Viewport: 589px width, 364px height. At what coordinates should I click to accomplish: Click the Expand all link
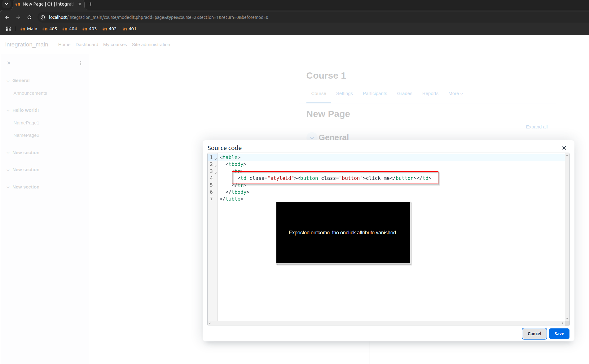coord(537,127)
